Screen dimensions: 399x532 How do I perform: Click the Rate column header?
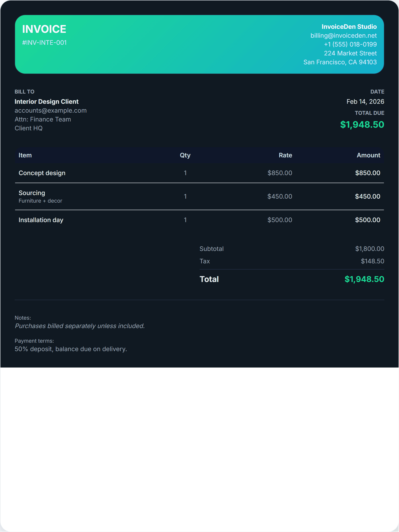285,155
